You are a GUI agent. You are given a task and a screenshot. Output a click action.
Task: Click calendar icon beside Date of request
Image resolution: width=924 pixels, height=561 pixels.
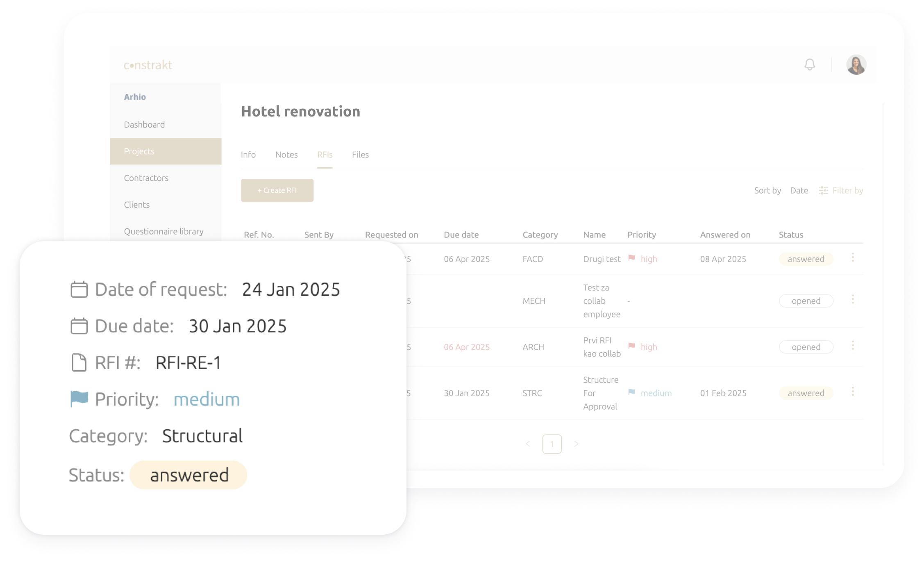pyautogui.click(x=79, y=290)
